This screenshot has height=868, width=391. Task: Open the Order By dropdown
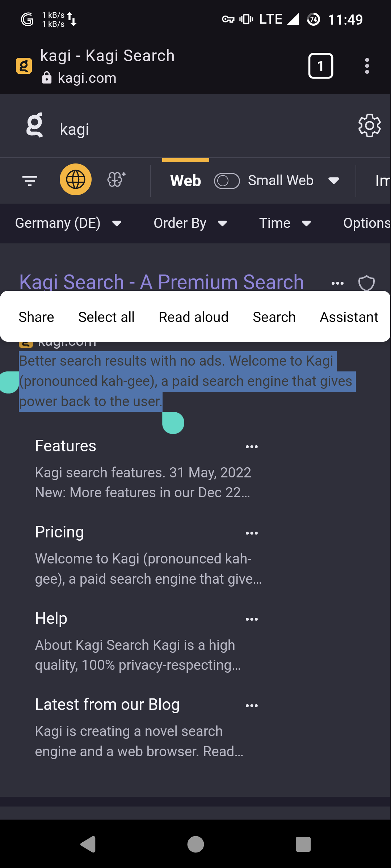pyautogui.click(x=190, y=223)
